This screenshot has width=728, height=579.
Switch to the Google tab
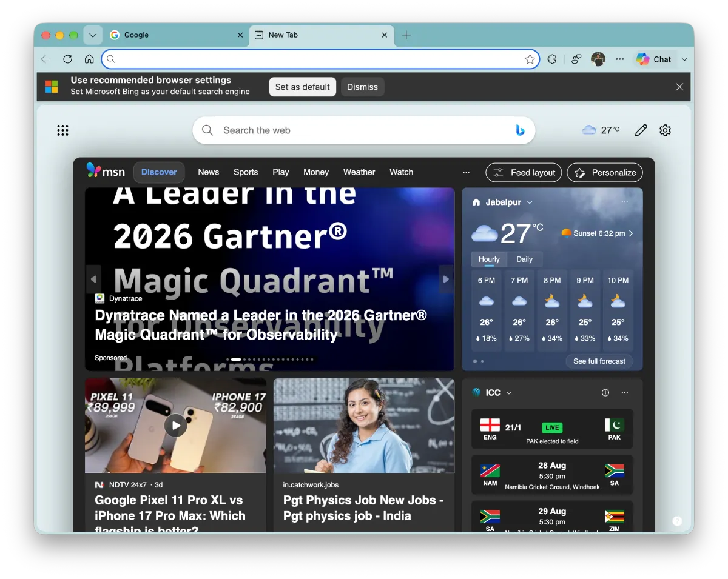[x=176, y=35]
